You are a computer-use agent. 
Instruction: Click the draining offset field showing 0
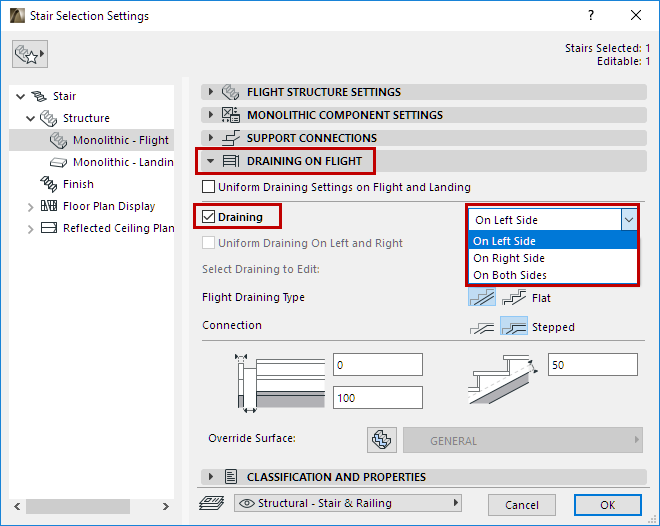378,364
